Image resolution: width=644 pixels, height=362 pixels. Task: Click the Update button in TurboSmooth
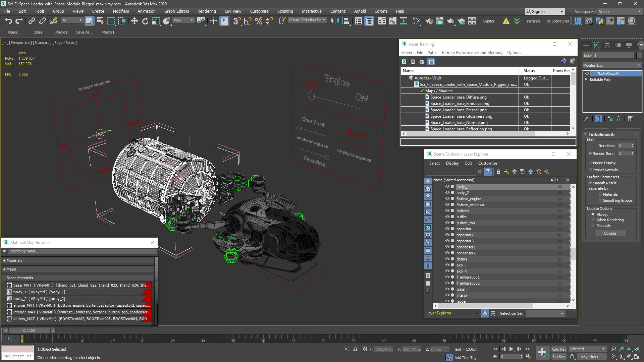(610, 233)
